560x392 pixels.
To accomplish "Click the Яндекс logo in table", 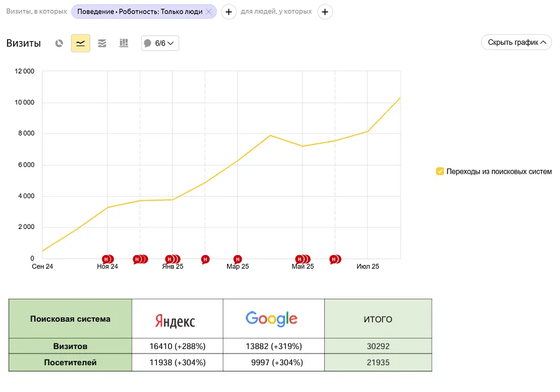I will point(175,320).
